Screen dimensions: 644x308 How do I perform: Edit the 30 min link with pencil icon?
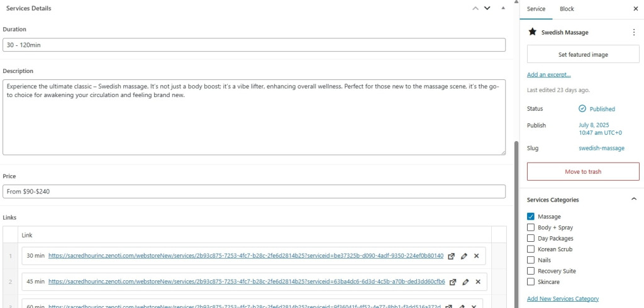pyautogui.click(x=464, y=256)
